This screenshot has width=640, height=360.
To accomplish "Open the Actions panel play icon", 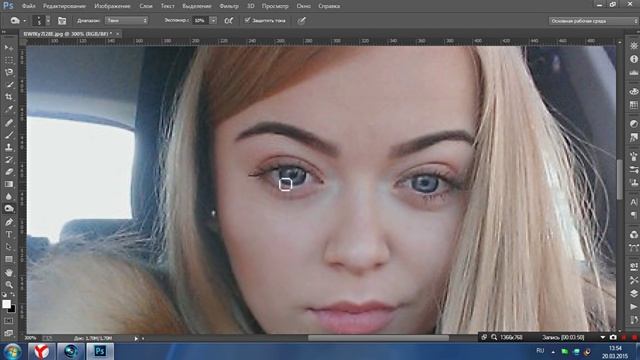I will tap(633, 307).
